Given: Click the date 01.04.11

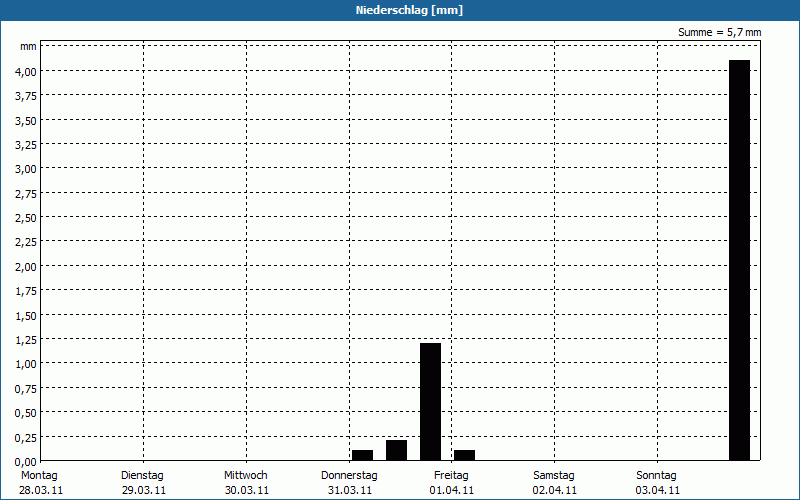Looking at the screenshot, I should [x=452, y=491].
